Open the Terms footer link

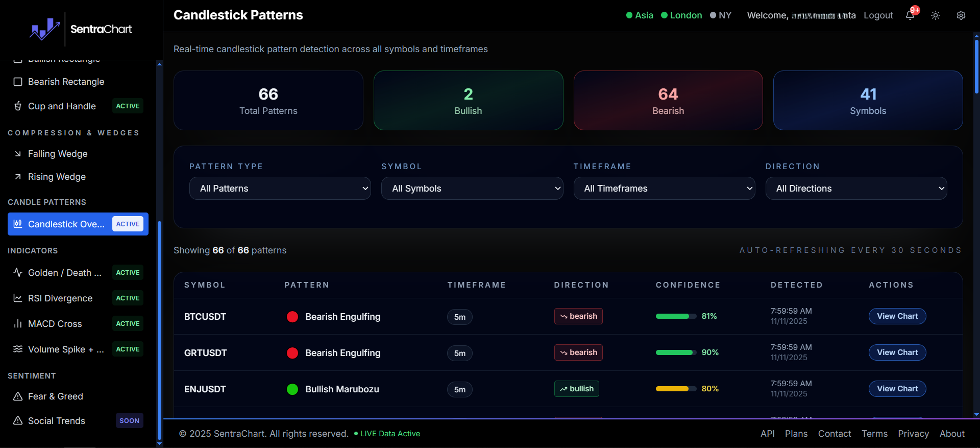pos(875,434)
